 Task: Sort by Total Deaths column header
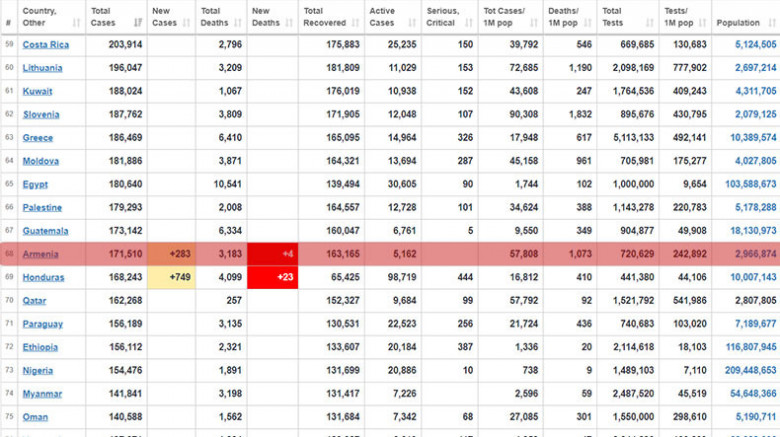[x=214, y=16]
